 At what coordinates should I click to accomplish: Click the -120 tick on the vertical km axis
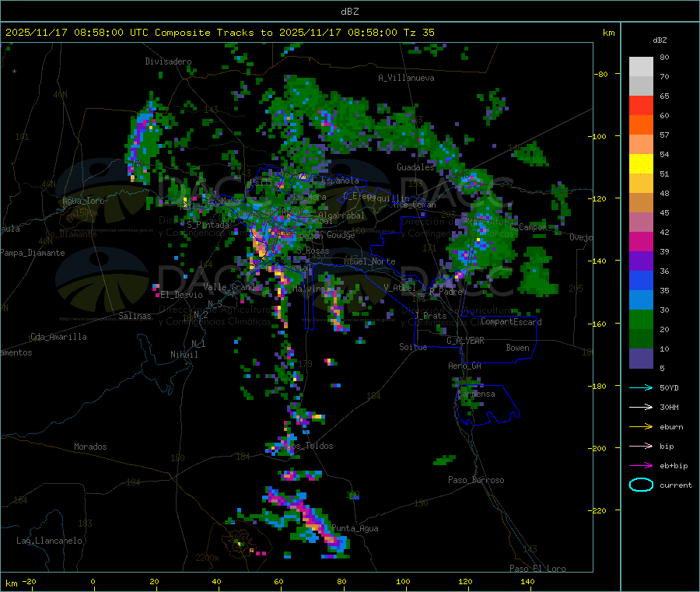(597, 198)
